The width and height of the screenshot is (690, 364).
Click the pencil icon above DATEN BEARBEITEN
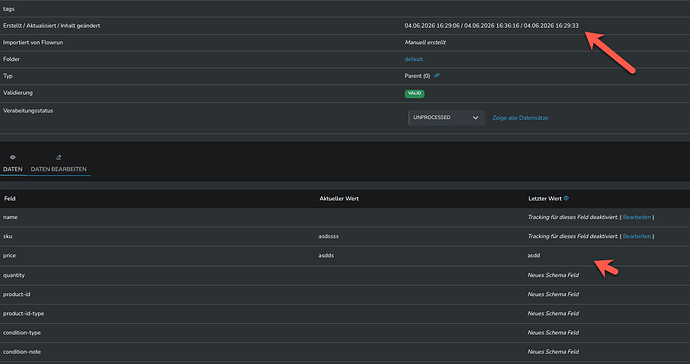(x=59, y=157)
